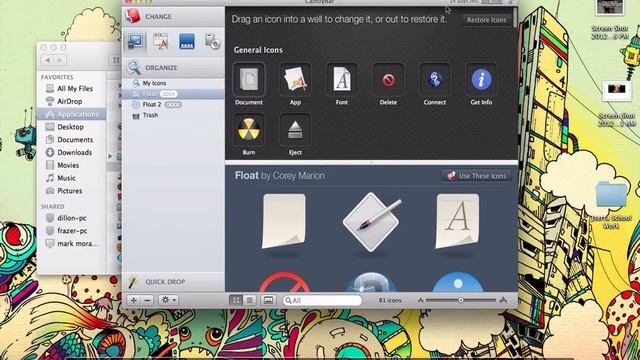Open the QUICK DROP section
The height and width of the screenshot is (360, 640).
tap(173, 282)
